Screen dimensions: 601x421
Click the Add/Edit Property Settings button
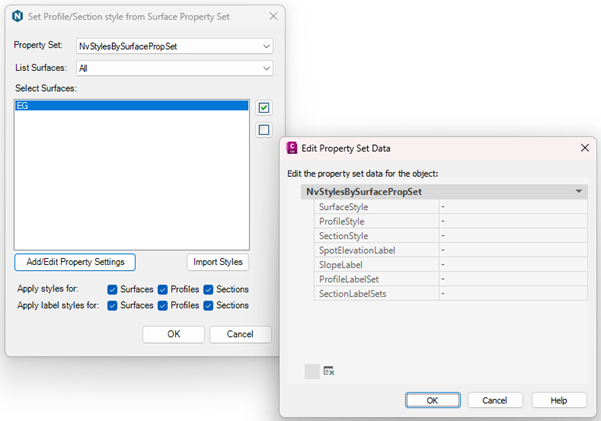(75, 262)
